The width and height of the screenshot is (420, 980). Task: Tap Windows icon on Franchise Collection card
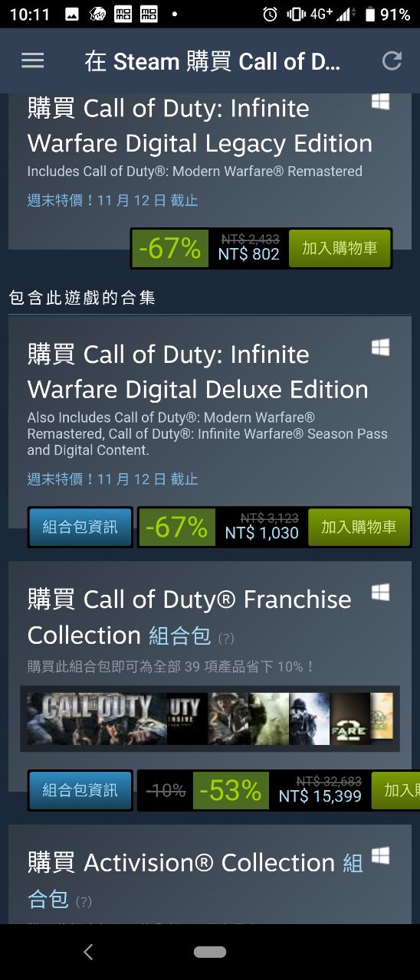coord(380,593)
